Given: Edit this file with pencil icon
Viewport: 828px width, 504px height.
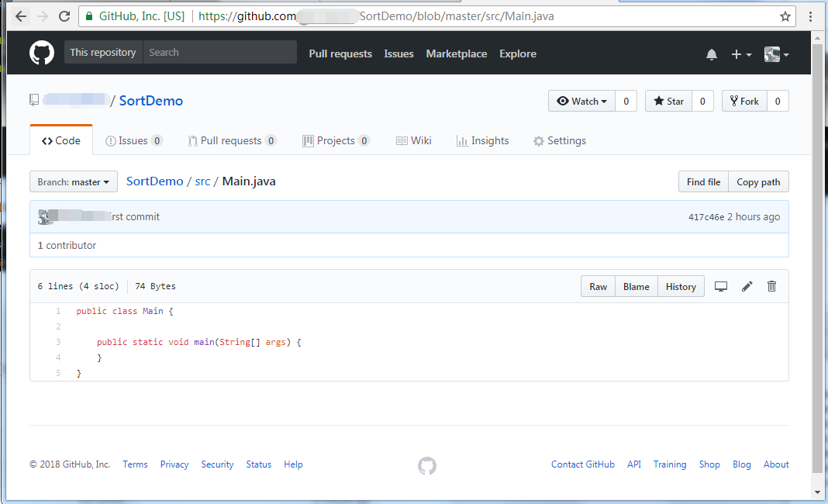Looking at the screenshot, I should pos(747,286).
